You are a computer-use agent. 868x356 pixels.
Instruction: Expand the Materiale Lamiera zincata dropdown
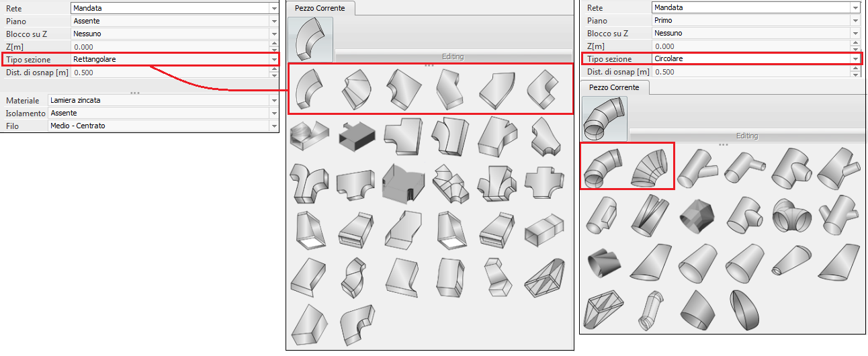274,101
